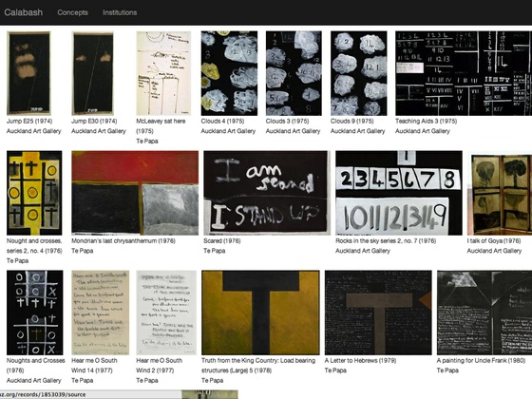Click 'Hear me O South Wind 14' title
532x399 pixels.
tap(94, 366)
